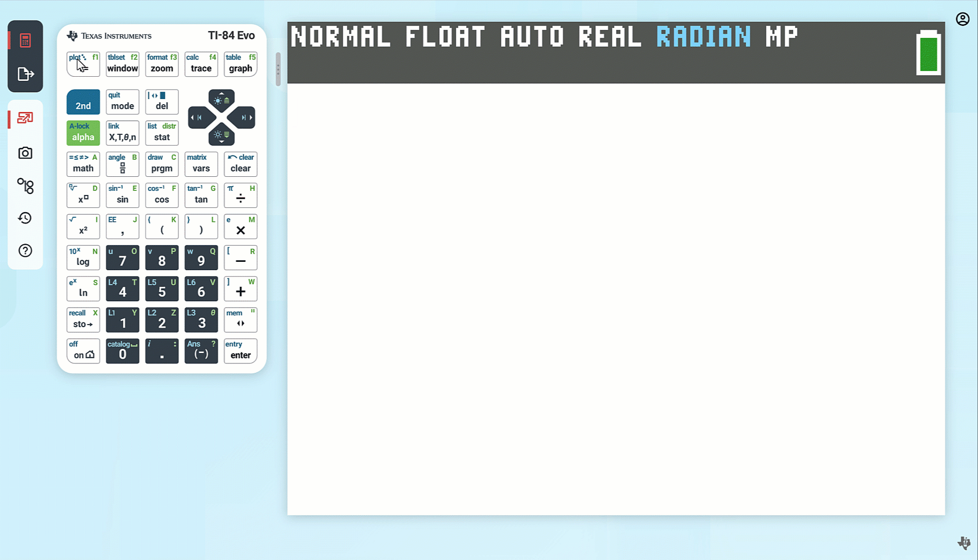Viewport: 978px width, 560px height.
Task: Open help via the question mark icon
Action: 25,250
